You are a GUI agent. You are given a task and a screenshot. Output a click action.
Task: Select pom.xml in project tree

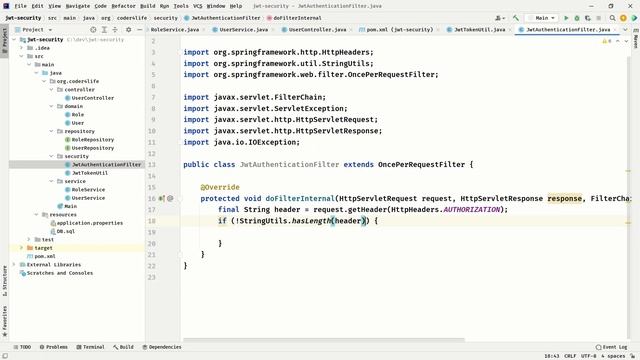(x=44, y=256)
